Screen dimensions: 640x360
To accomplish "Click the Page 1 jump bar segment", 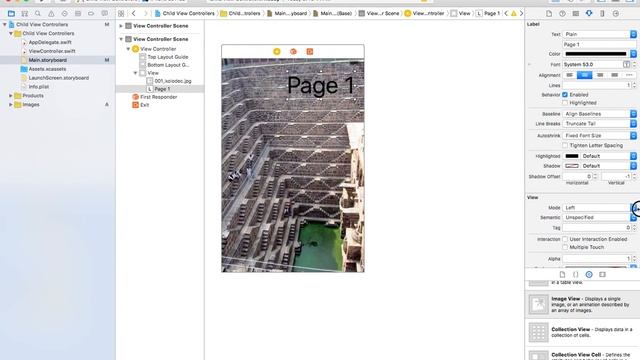I will 488,13.
